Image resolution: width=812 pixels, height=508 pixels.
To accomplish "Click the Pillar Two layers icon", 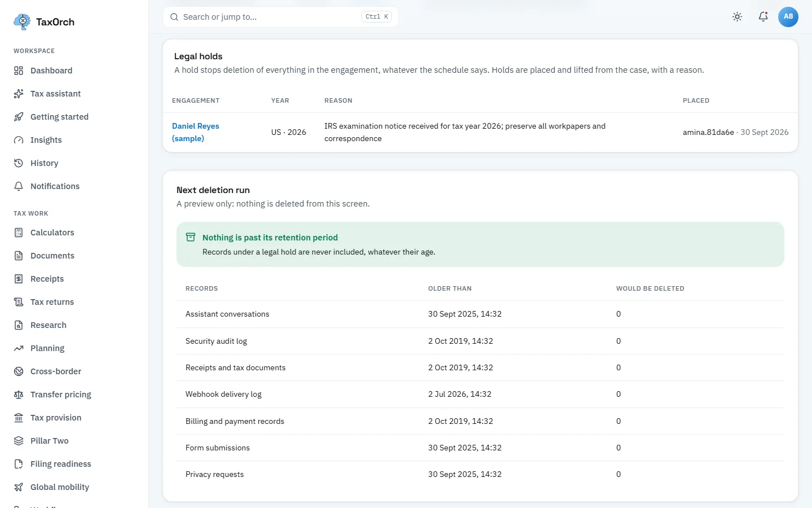I will [19, 441].
